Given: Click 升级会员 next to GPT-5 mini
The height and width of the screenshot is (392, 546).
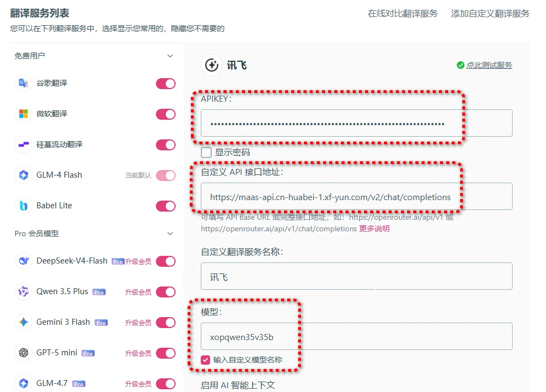Looking at the screenshot, I should 138,353.
